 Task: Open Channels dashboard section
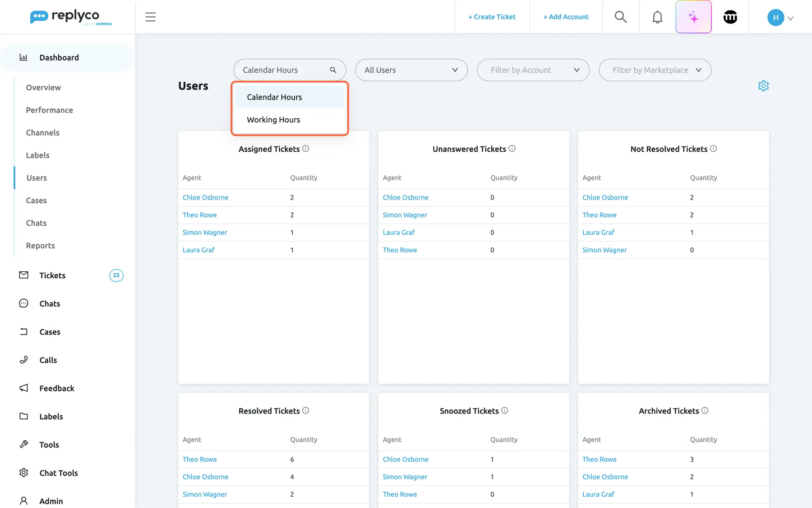pyautogui.click(x=43, y=133)
